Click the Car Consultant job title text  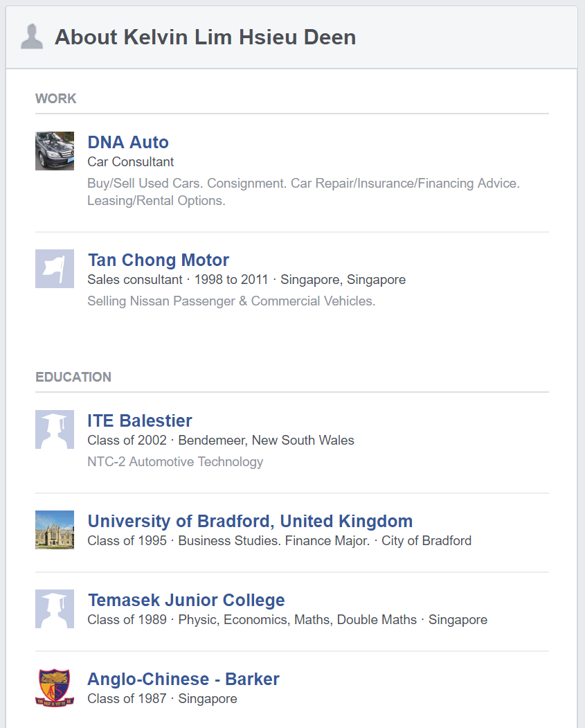tap(130, 161)
